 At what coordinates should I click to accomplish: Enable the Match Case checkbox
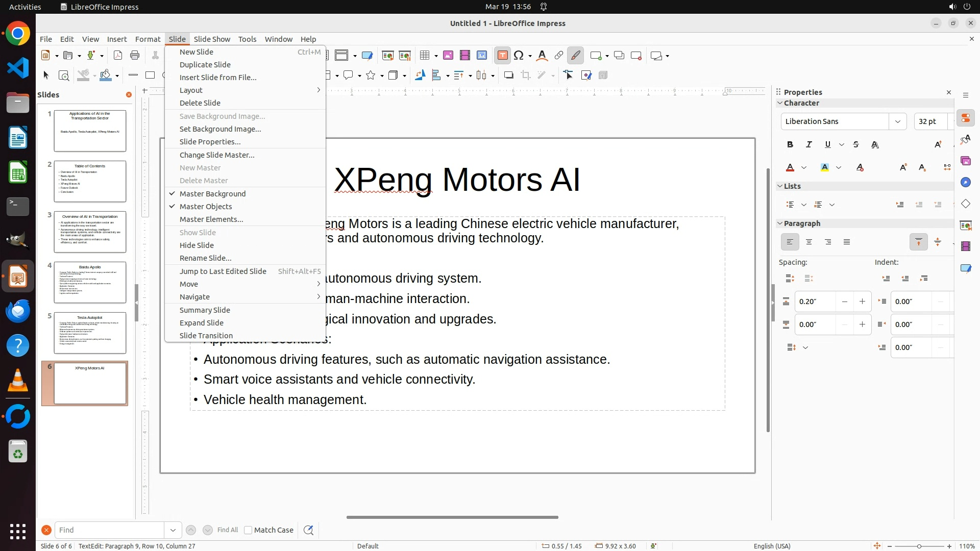248,530
